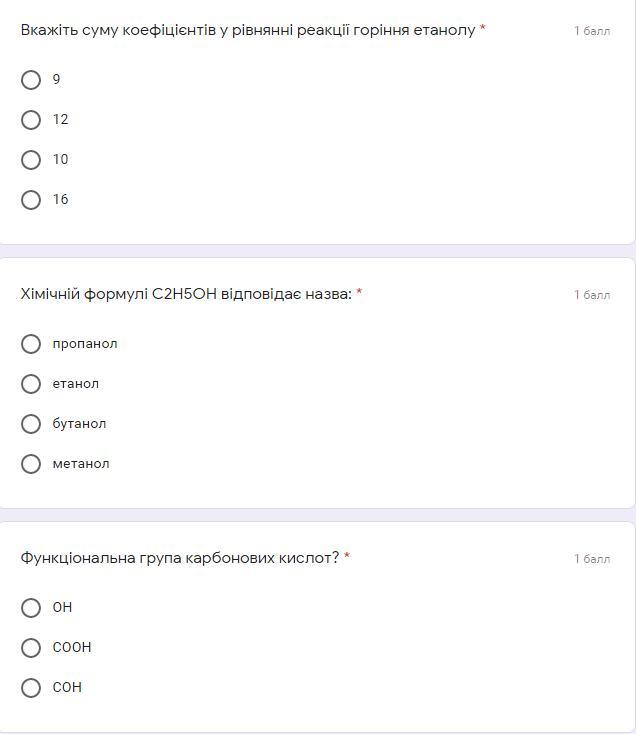Select метанол radio button
This screenshot has width=636, height=734.
31,464
